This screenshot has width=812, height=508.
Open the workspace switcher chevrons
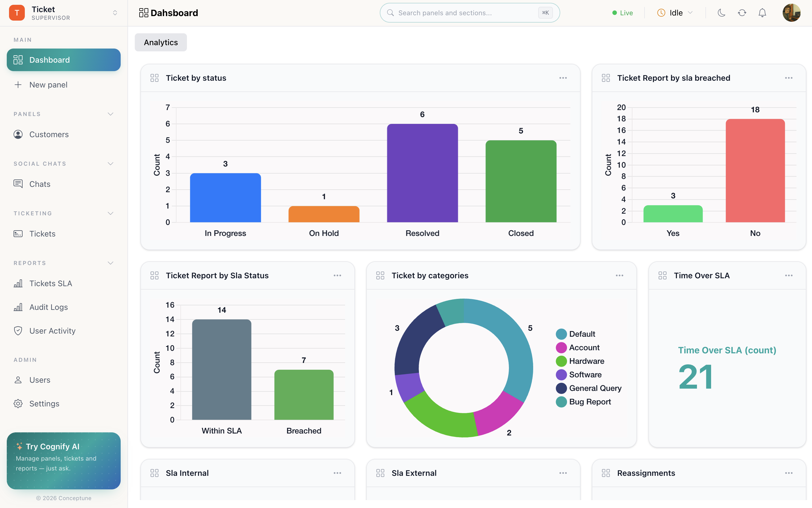point(115,13)
